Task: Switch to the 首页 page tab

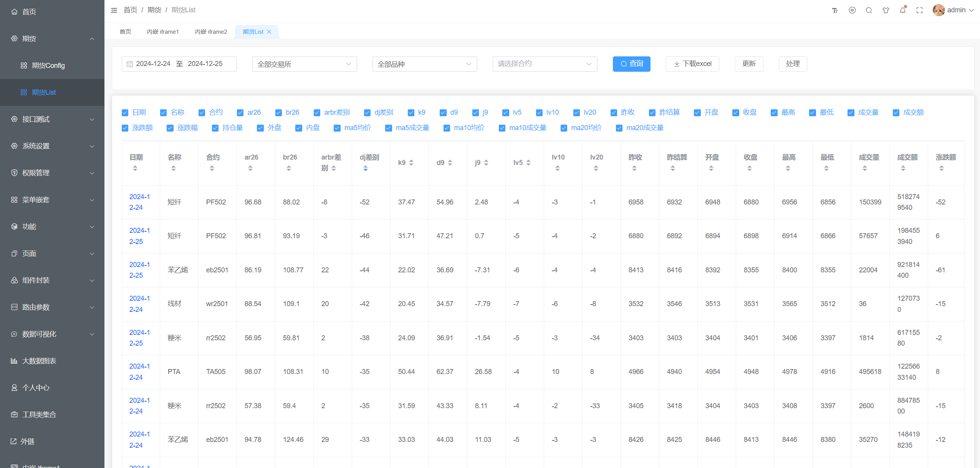Action: (x=125, y=32)
